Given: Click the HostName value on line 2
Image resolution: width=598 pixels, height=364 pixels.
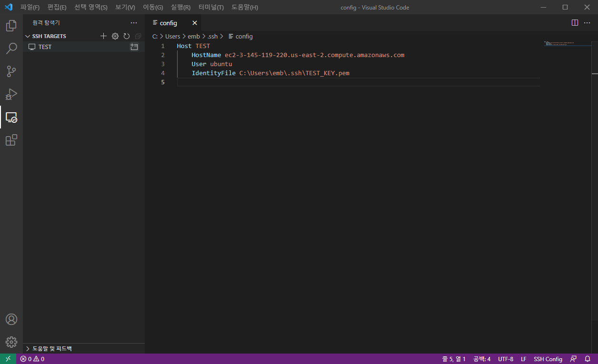Looking at the screenshot, I should (x=314, y=55).
